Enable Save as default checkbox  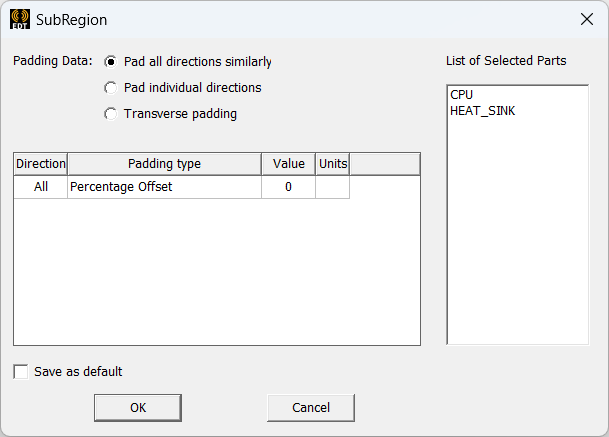tap(21, 372)
